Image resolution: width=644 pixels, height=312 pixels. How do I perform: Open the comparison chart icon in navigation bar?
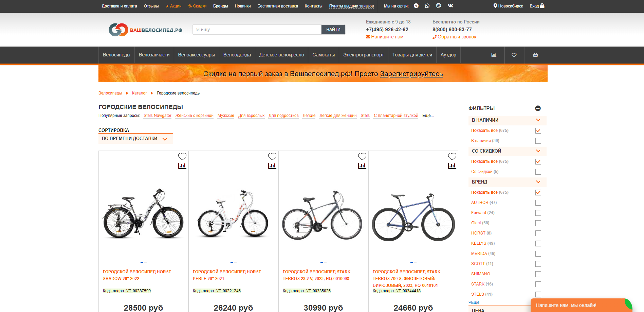[x=494, y=55]
